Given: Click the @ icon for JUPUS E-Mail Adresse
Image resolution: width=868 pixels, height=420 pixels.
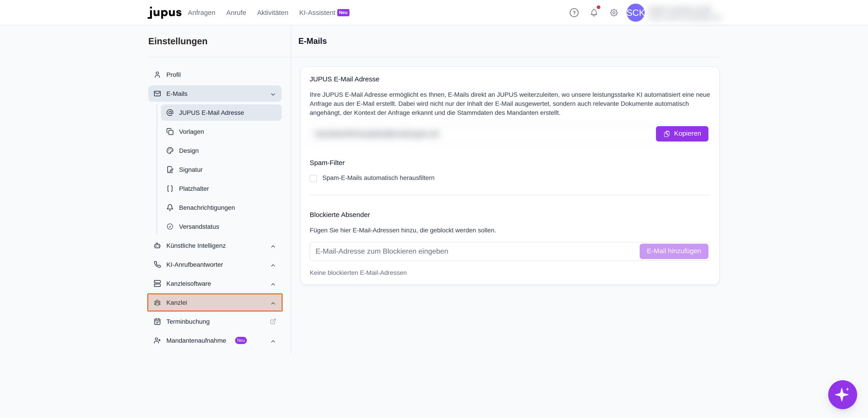Looking at the screenshot, I should [170, 113].
